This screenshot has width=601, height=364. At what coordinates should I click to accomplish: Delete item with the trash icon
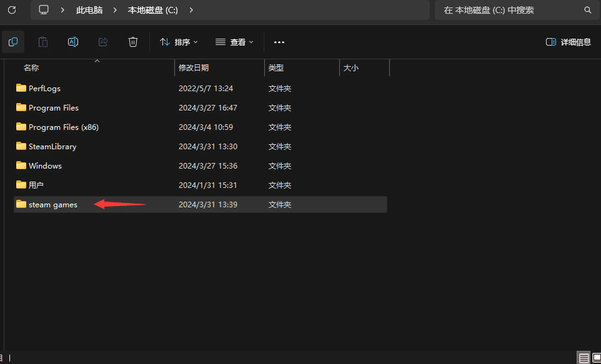tap(133, 42)
